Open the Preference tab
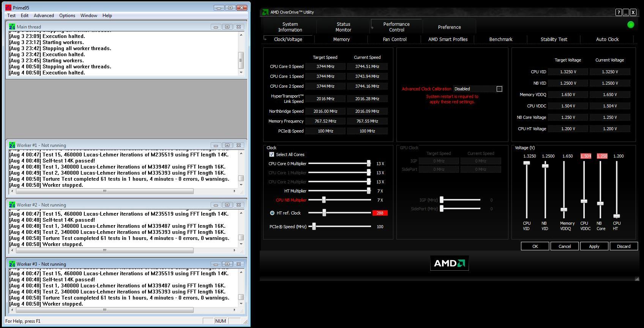 (x=449, y=27)
